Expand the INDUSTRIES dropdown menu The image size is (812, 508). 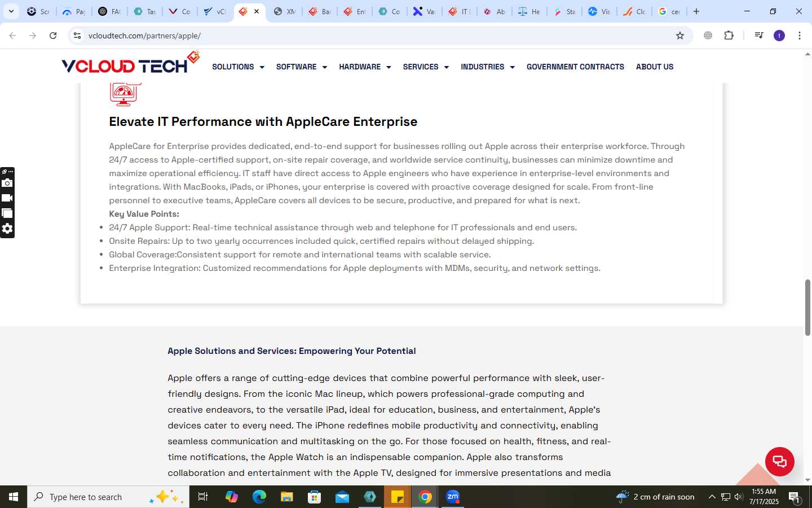point(488,67)
